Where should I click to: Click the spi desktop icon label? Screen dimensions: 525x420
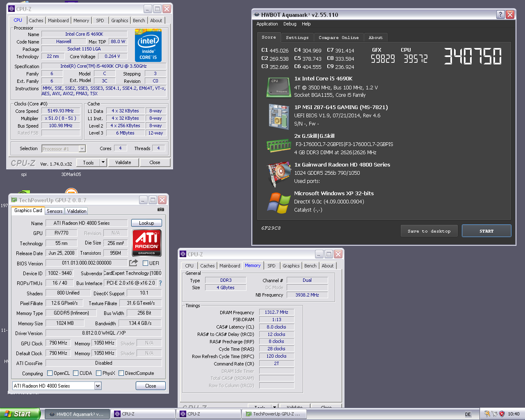(24, 174)
